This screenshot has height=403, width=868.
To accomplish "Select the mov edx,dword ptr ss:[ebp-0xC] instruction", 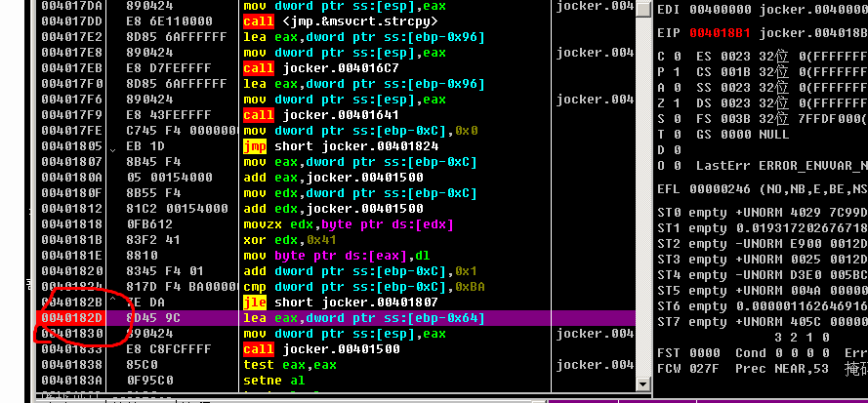I will (360, 193).
